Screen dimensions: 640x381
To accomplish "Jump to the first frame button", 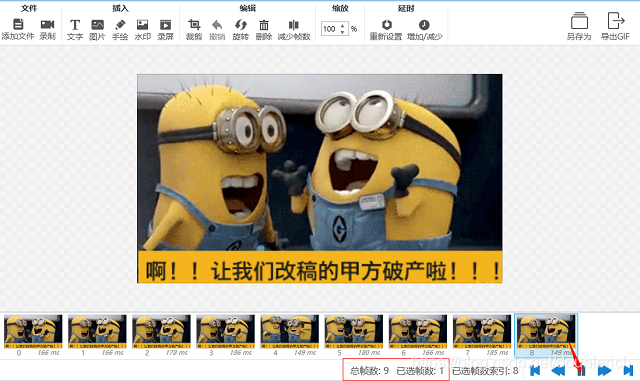I will pos(535,370).
